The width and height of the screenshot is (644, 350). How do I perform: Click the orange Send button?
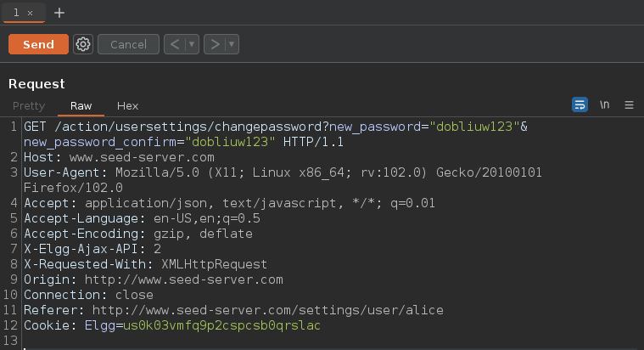point(38,44)
